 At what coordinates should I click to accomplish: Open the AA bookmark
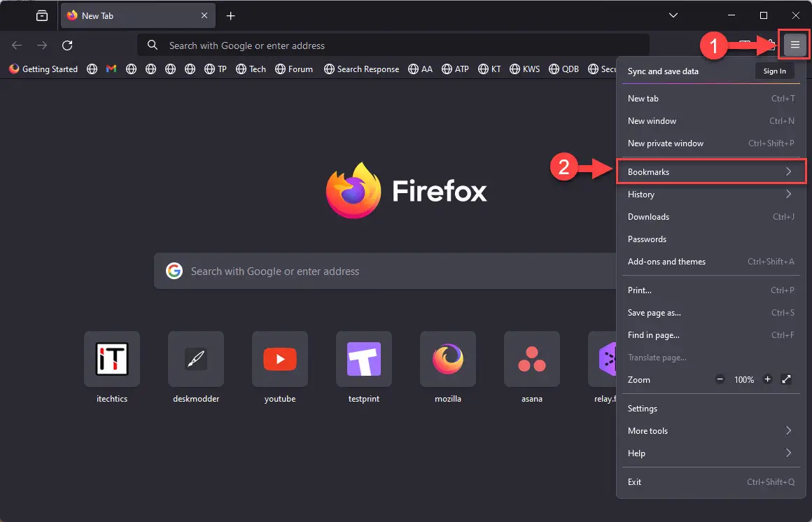[420, 69]
